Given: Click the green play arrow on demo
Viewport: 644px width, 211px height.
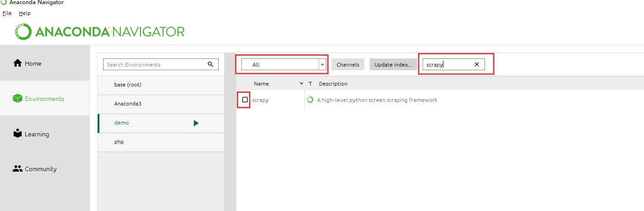Looking at the screenshot, I should click(x=196, y=123).
